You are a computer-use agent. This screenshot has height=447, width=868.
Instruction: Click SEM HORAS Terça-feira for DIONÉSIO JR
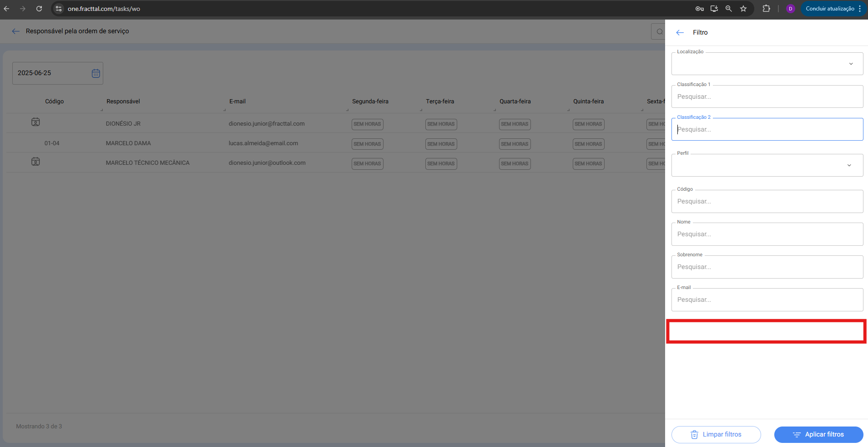coord(441,124)
